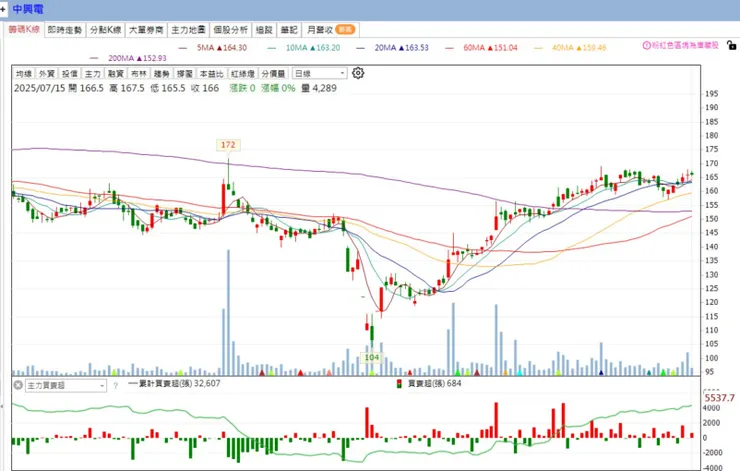The width and height of the screenshot is (740, 471).
Task: Toggle the 均線 overlay button
Action: coord(24,74)
